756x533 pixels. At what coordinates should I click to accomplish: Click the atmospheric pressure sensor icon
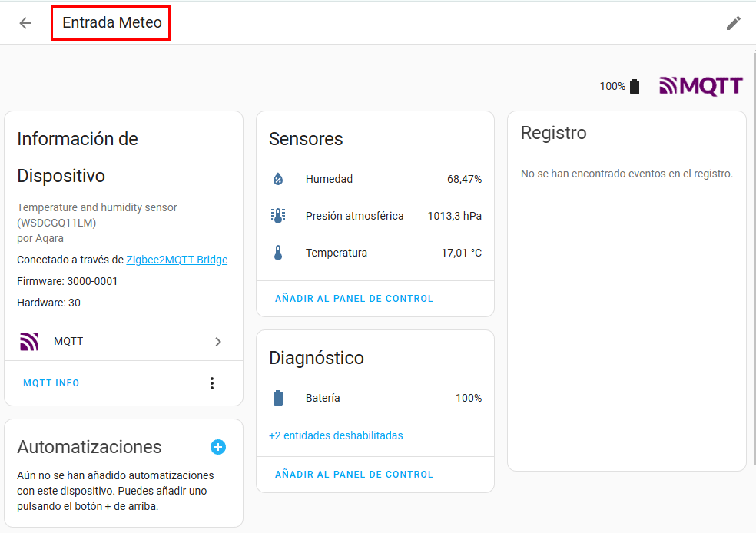click(x=278, y=216)
